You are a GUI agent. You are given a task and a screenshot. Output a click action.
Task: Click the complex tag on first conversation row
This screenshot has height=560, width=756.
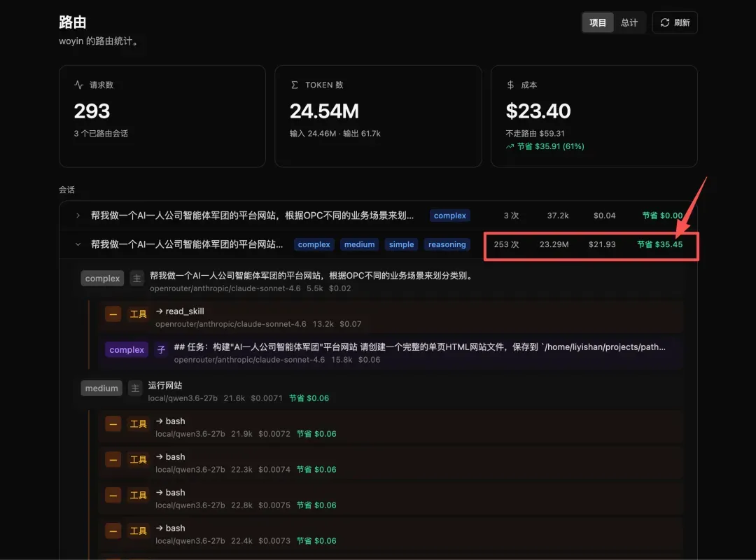(x=449, y=216)
